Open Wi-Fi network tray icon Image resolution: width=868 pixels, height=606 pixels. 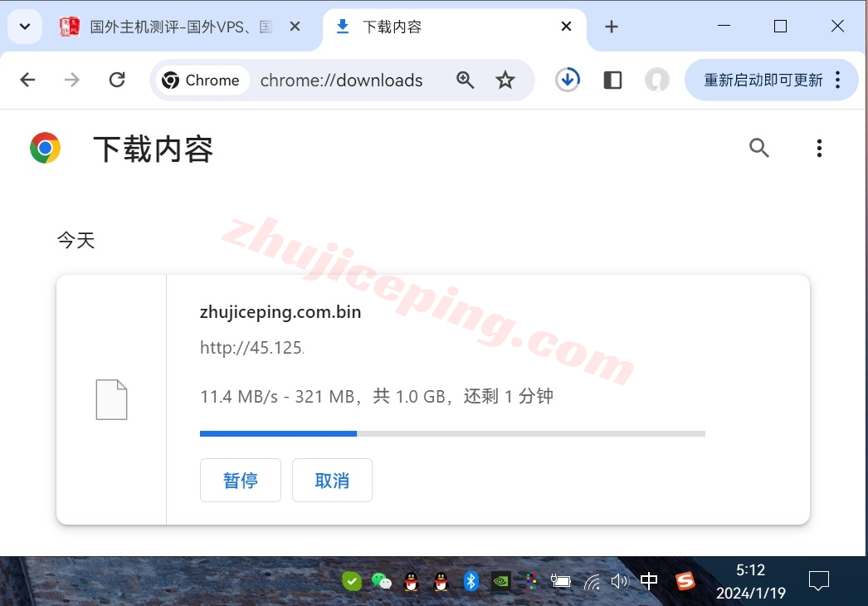tap(591, 582)
